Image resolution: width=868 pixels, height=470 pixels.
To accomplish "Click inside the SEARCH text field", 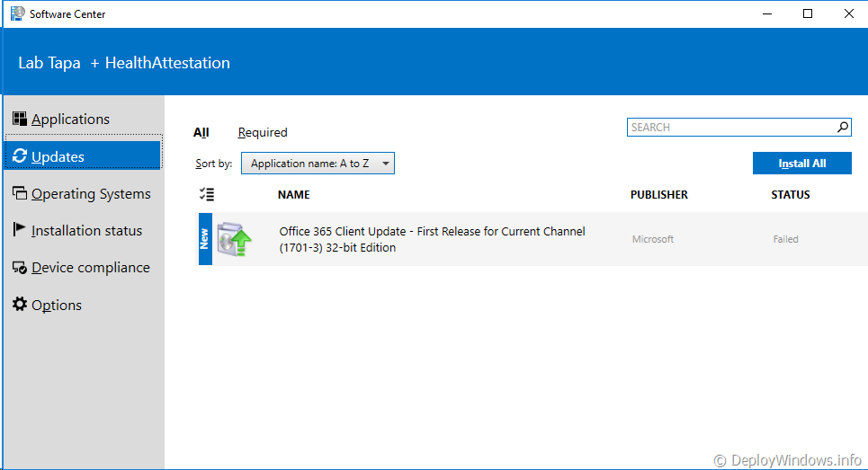I will [730, 128].
